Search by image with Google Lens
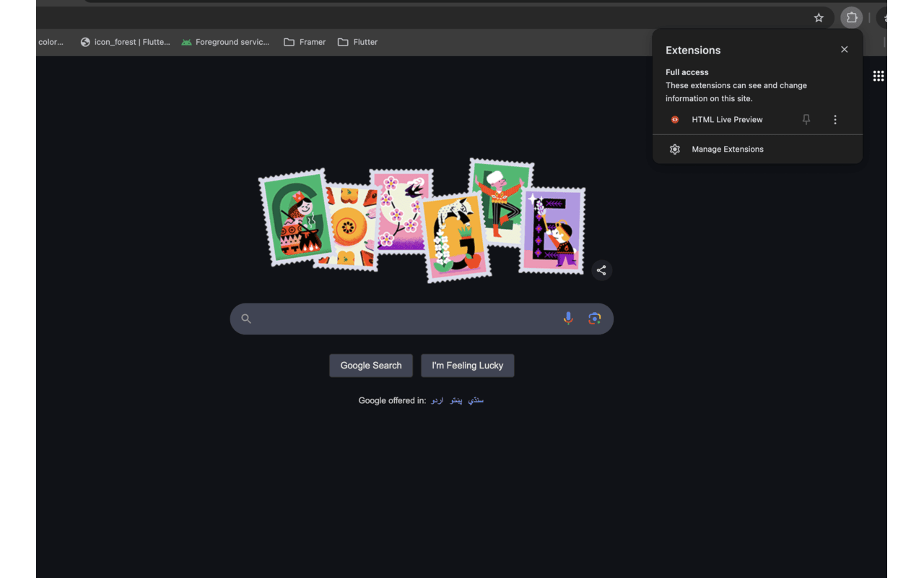Image resolution: width=924 pixels, height=578 pixels. (594, 319)
